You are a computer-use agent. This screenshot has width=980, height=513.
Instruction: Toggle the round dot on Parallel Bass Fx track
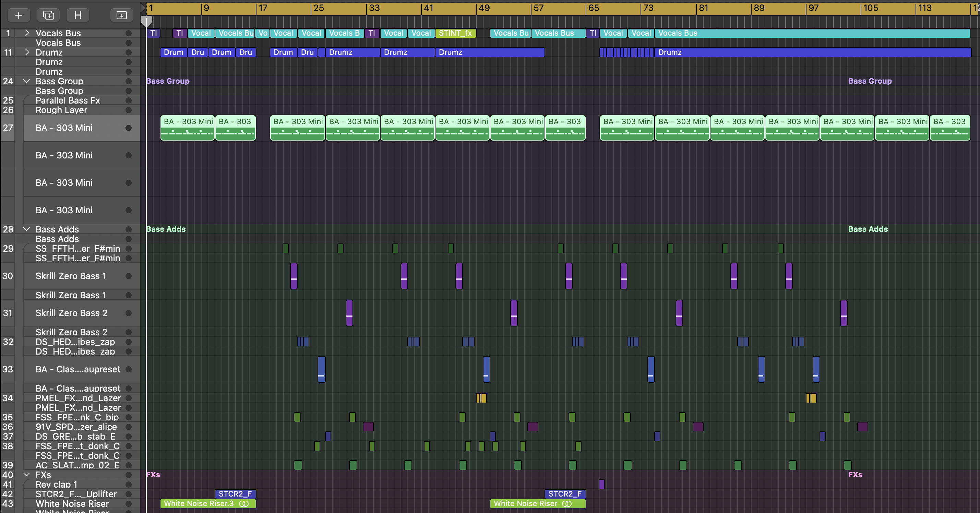(x=129, y=100)
